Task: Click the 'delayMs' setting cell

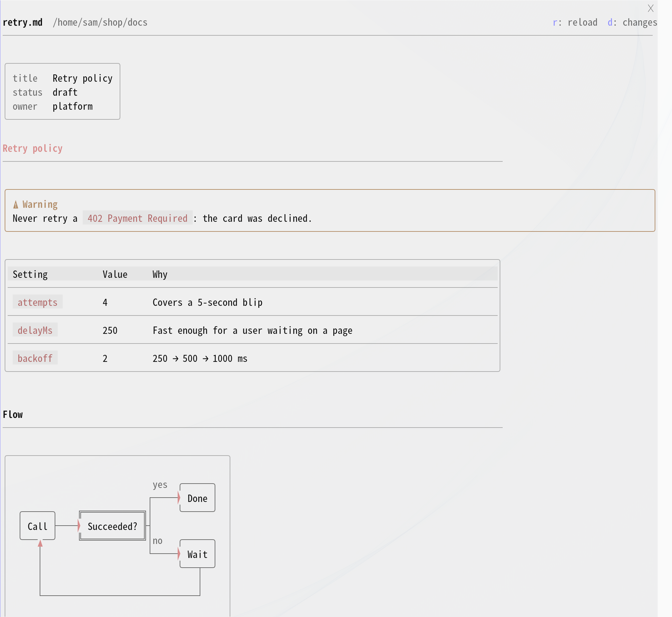Action: (x=35, y=330)
